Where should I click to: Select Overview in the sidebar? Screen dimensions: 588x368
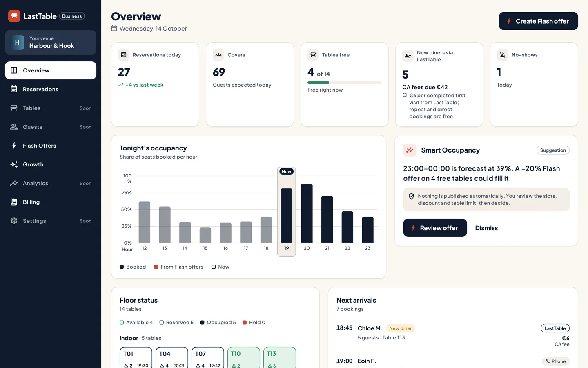[x=51, y=70]
